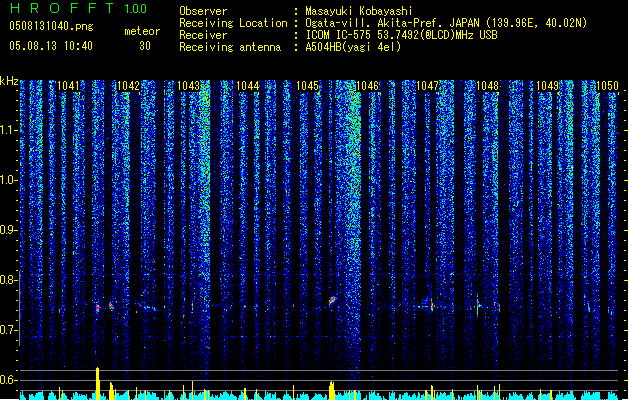
Task: Click the 1.0 frequency axis label
Action: pyautogui.click(x=8, y=180)
